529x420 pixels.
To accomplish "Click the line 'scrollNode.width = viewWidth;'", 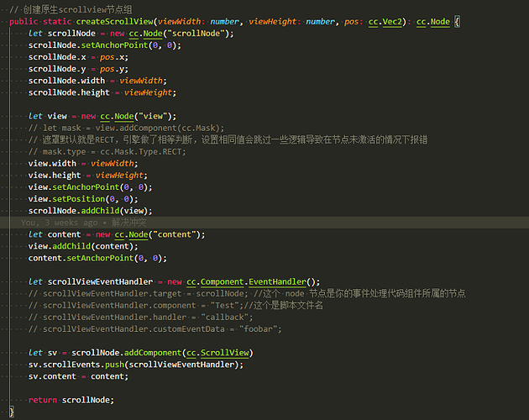I will [x=97, y=81].
